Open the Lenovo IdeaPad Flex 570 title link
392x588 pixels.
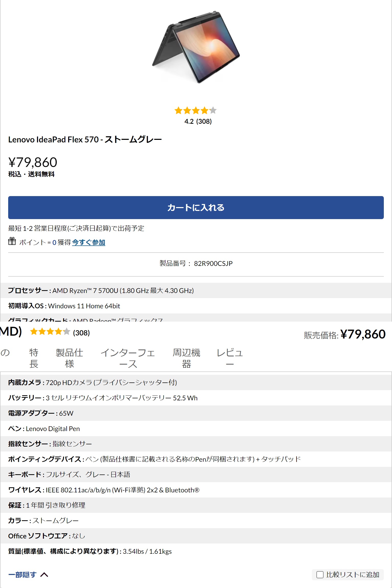[85, 140]
